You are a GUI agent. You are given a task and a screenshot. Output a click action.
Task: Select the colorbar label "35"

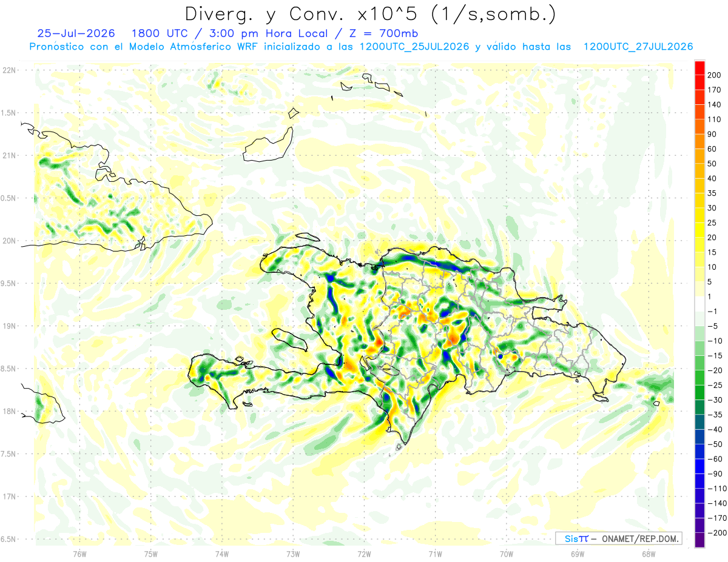pyautogui.click(x=712, y=193)
